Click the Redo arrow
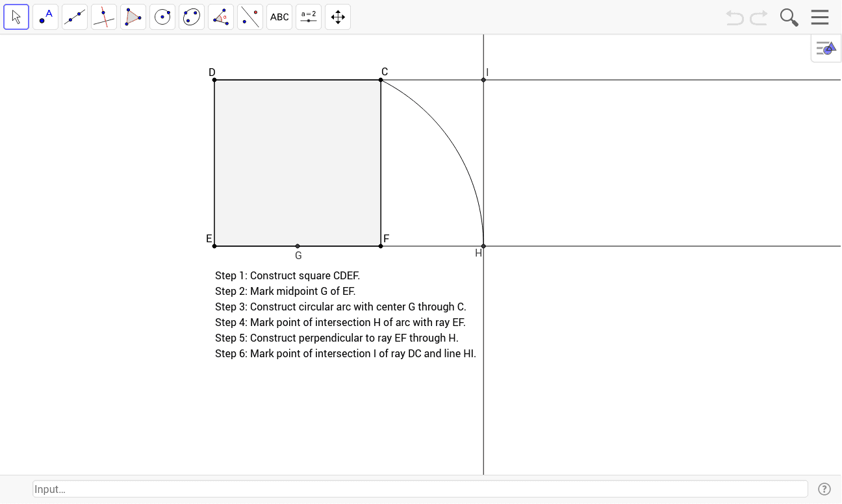 [x=758, y=18]
